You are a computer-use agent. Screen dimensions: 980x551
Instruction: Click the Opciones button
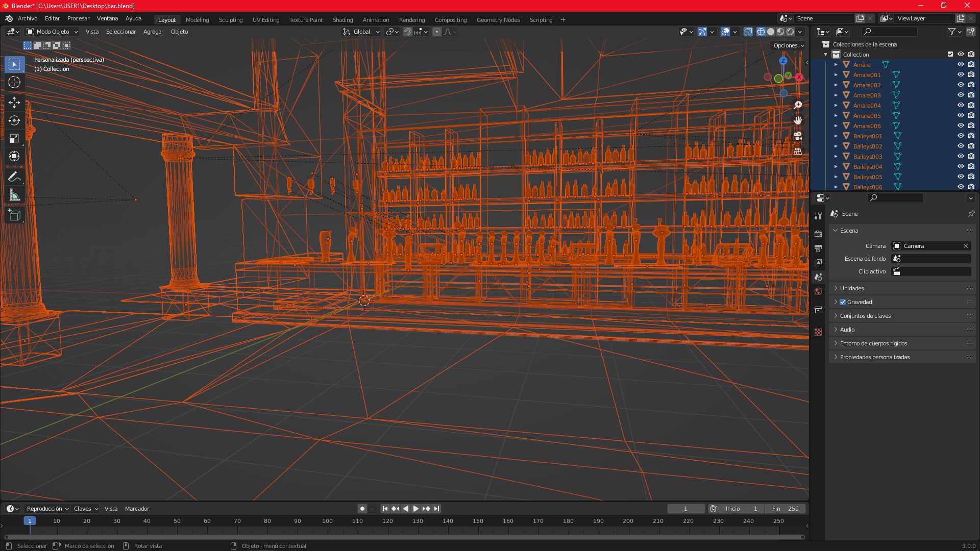point(789,45)
